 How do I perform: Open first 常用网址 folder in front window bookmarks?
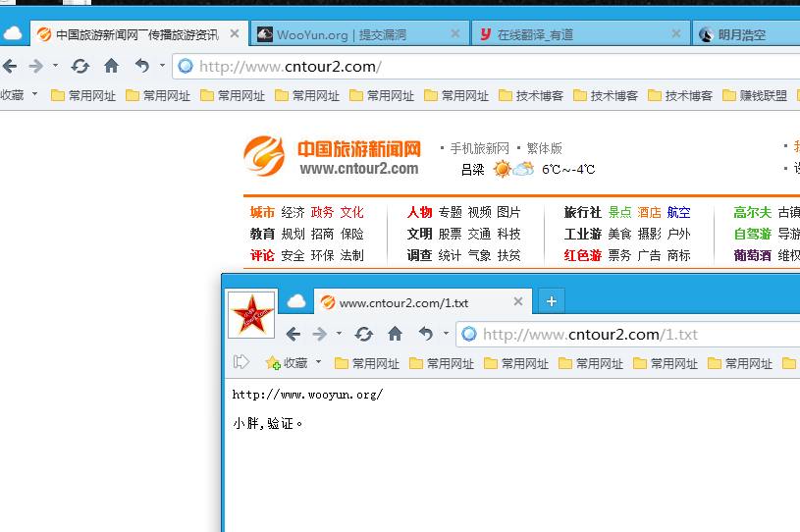pyautogui.click(x=367, y=364)
